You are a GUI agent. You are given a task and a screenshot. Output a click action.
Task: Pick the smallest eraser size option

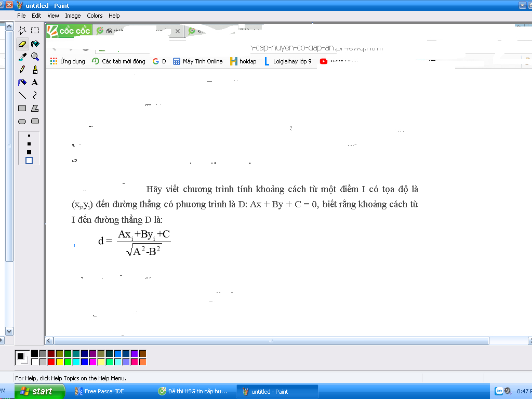point(29,136)
